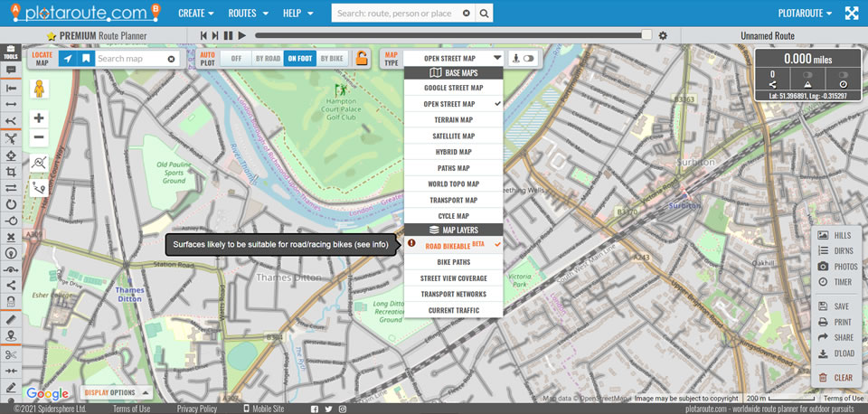Image resolution: width=868 pixels, height=414 pixels.
Task: Click the padlock unlock auto plot icon
Action: [x=362, y=58]
